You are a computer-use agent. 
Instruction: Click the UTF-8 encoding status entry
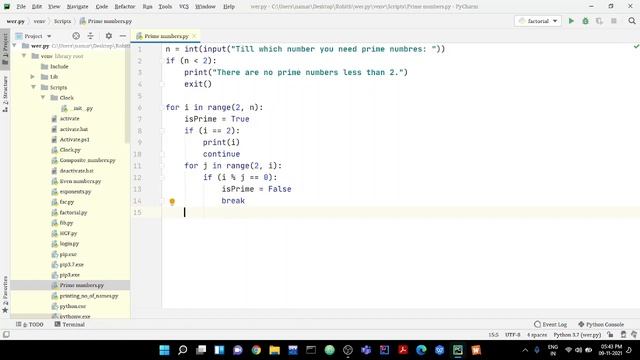point(513,335)
